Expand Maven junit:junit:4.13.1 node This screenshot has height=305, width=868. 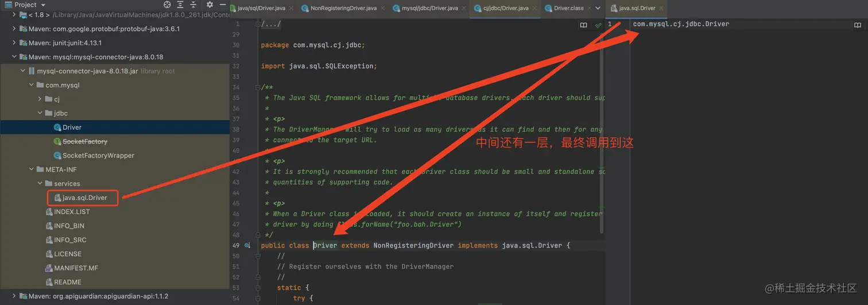point(14,43)
